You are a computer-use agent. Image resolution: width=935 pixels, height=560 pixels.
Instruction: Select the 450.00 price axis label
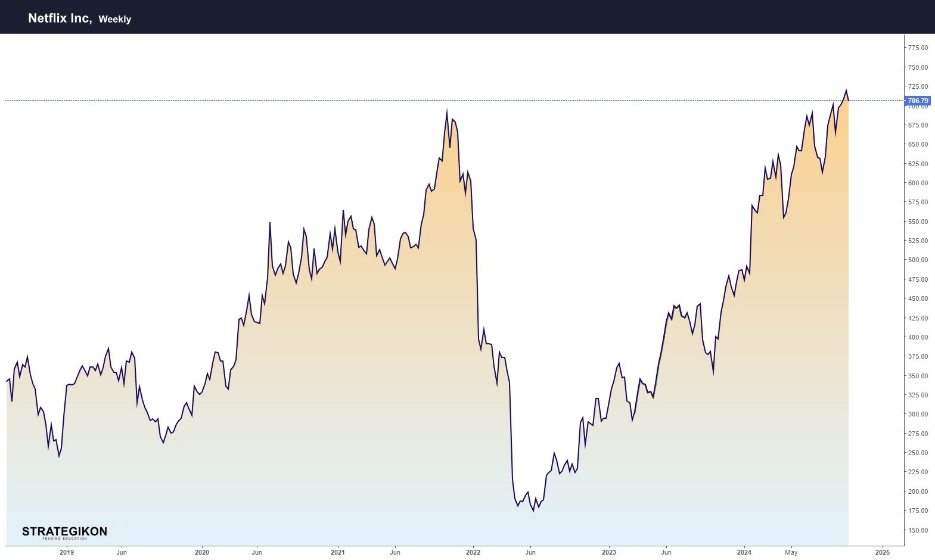click(x=918, y=298)
